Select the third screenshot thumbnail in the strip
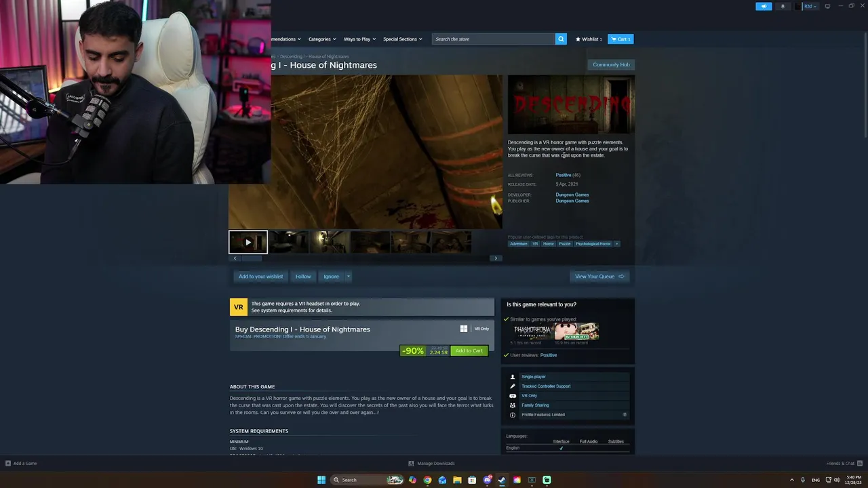Image resolution: width=868 pixels, height=488 pixels. click(330, 242)
